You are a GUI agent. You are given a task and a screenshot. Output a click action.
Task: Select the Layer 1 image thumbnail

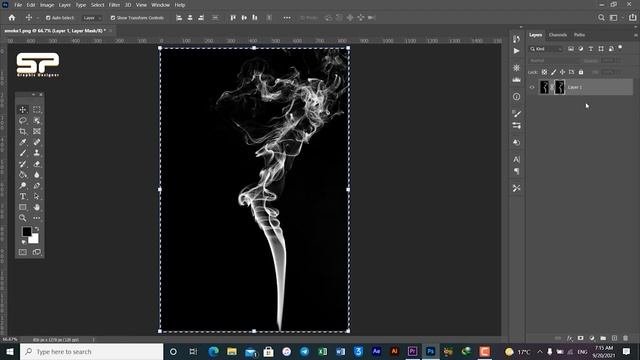pyautogui.click(x=544, y=87)
